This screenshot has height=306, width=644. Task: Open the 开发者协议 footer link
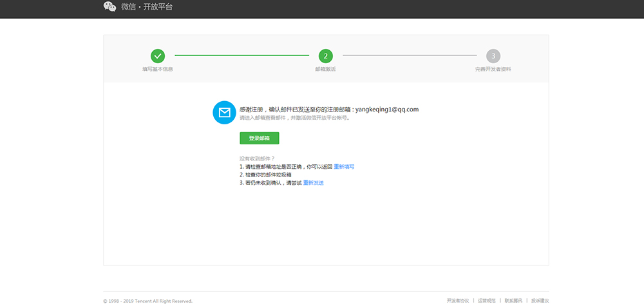click(458, 300)
